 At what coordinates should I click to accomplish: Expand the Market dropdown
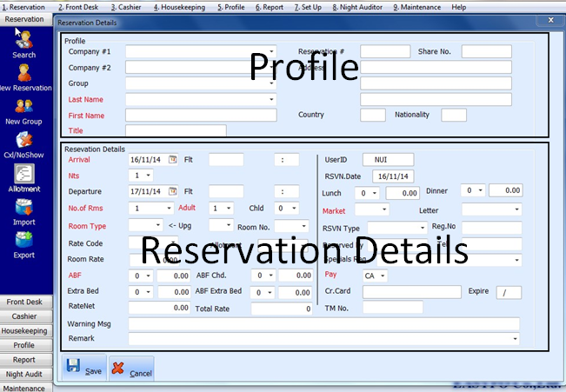coord(384,209)
